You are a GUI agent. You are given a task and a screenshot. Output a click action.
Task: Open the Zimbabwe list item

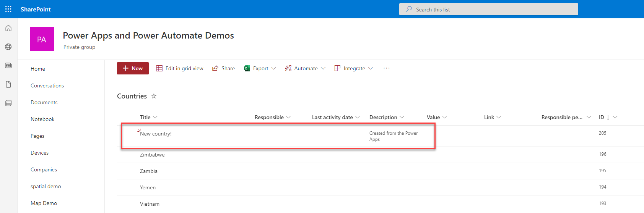(x=152, y=155)
